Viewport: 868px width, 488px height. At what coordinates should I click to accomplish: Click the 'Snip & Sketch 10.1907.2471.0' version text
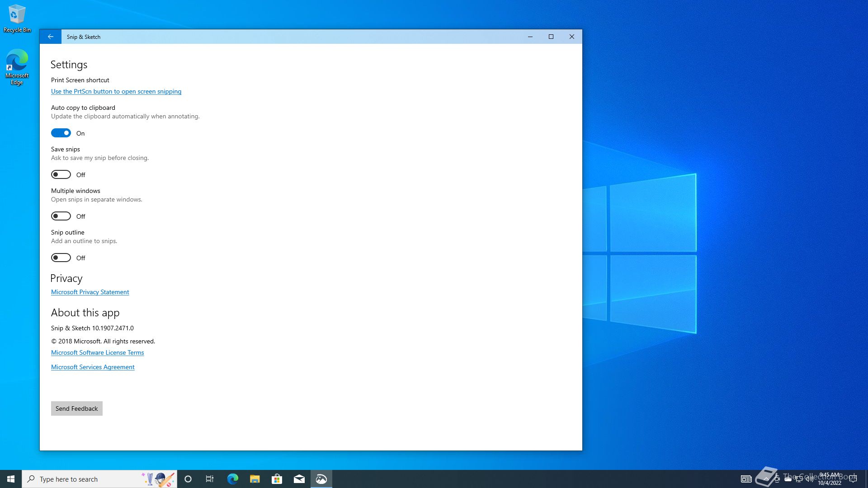[x=92, y=328]
